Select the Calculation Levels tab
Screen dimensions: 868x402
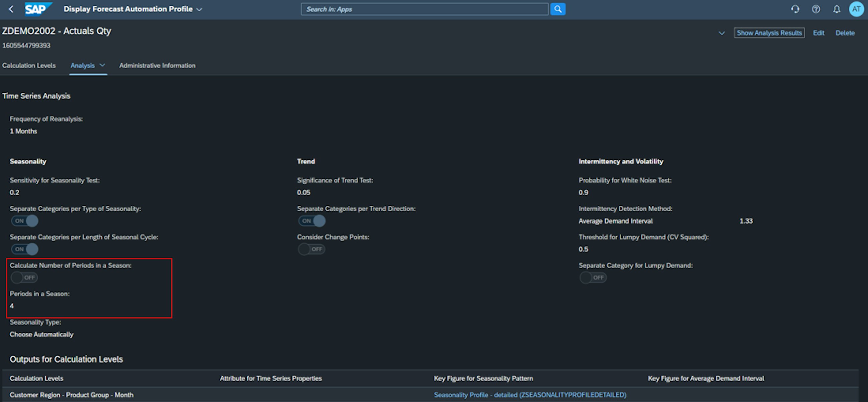point(29,65)
